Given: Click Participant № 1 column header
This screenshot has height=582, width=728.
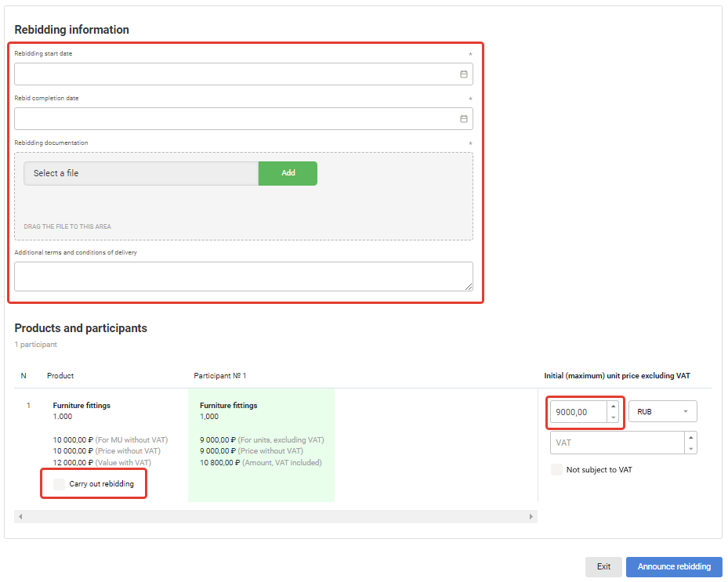Looking at the screenshot, I should 219,375.
